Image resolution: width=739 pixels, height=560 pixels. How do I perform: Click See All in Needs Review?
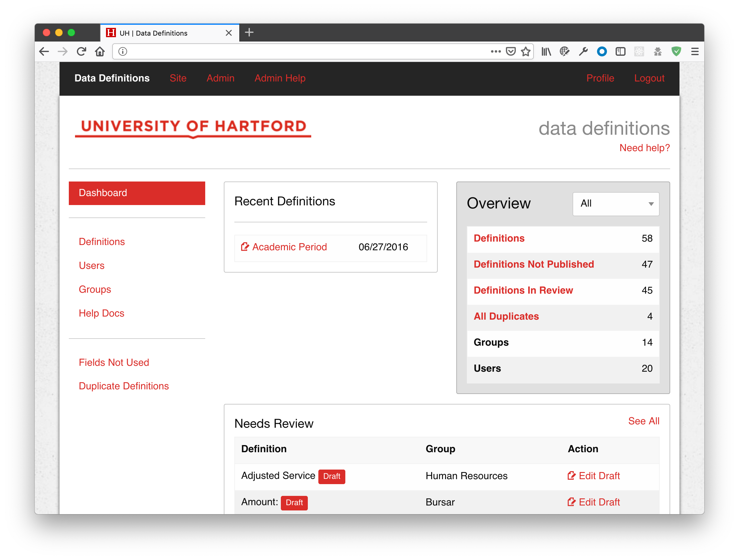[644, 421]
